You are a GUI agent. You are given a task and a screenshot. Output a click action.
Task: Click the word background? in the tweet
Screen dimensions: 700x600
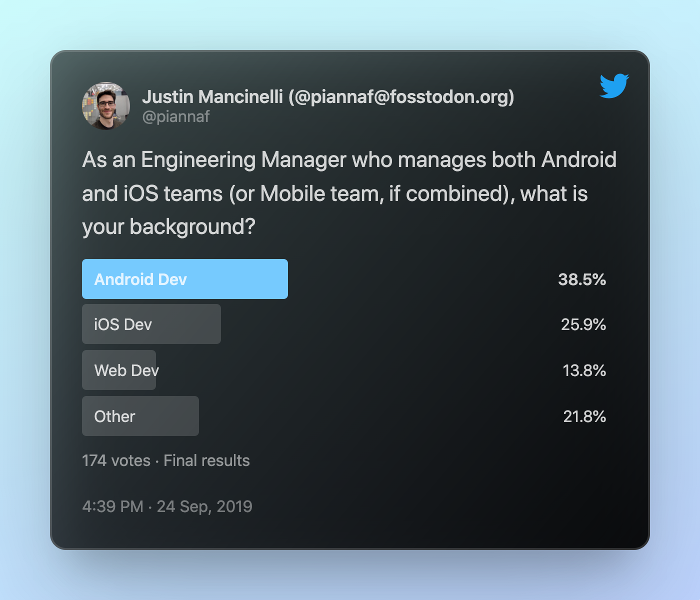pyautogui.click(x=192, y=227)
